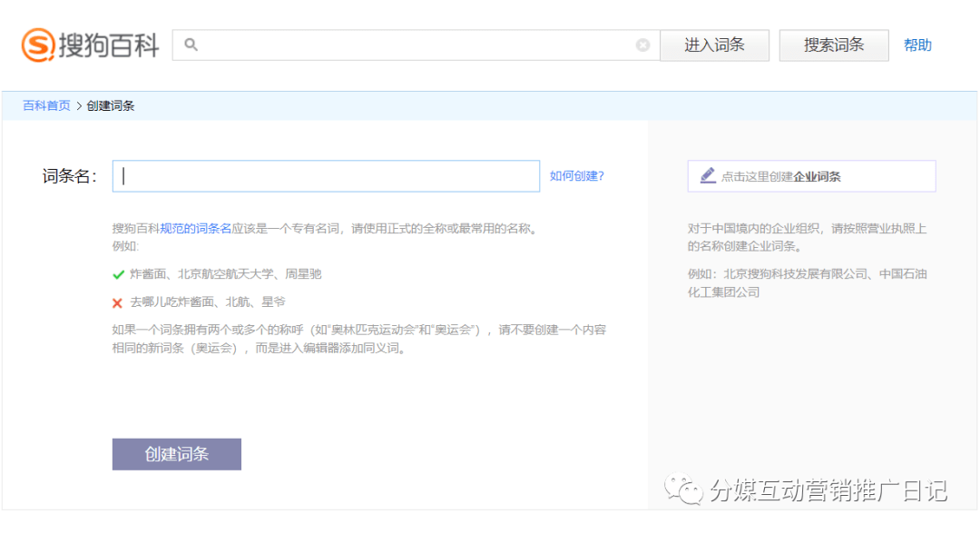Click the 创建词条 breadcrumb text
The width and height of the screenshot is (980, 534).
(x=111, y=105)
